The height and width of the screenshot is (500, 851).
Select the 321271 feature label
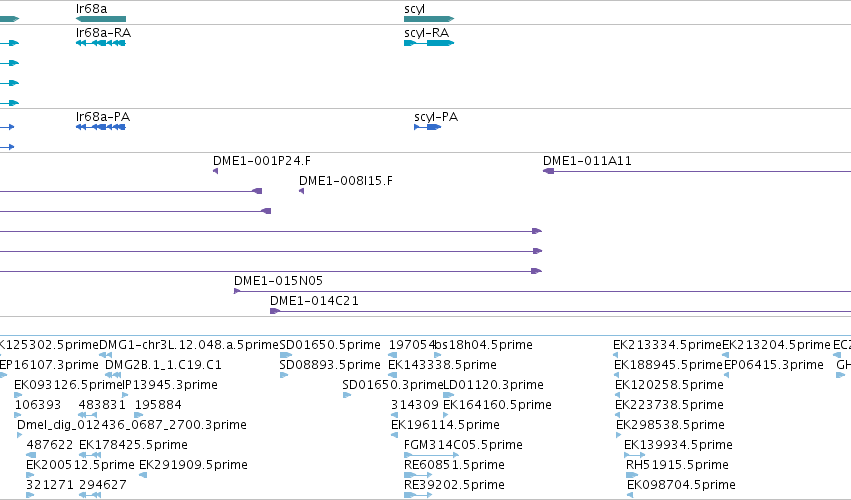coord(49,485)
